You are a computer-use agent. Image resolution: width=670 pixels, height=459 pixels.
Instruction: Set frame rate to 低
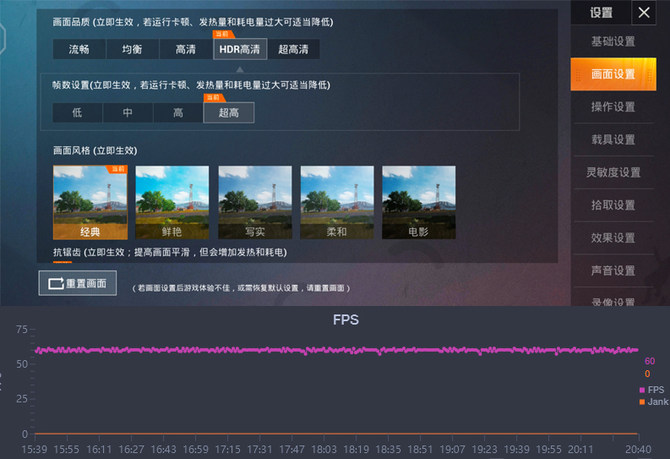coord(78,113)
